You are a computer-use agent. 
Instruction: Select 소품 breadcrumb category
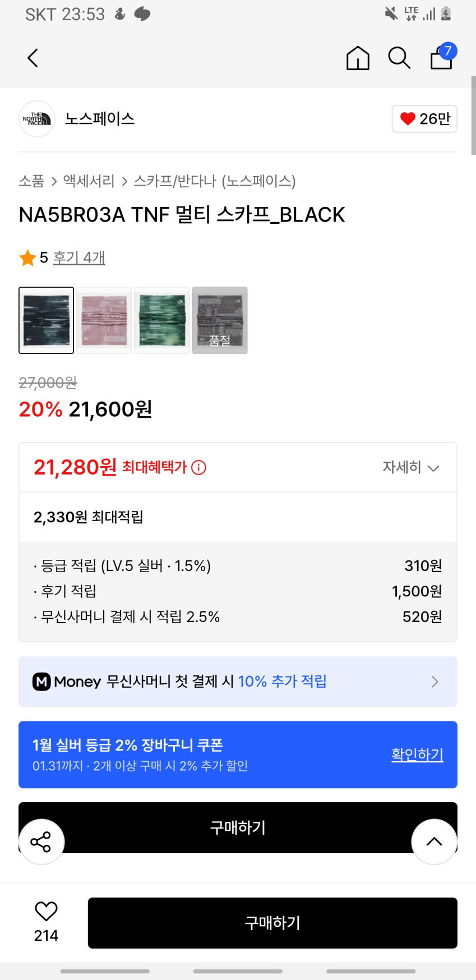pos(31,181)
